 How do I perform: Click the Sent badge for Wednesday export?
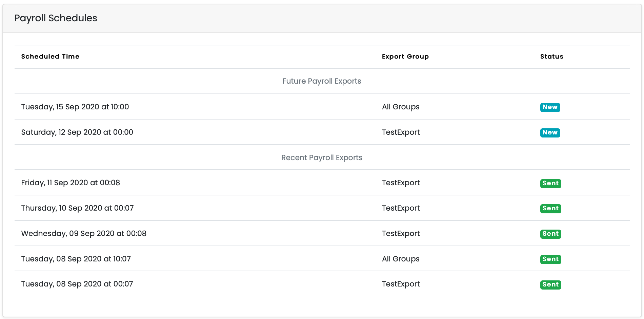[550, 234]
